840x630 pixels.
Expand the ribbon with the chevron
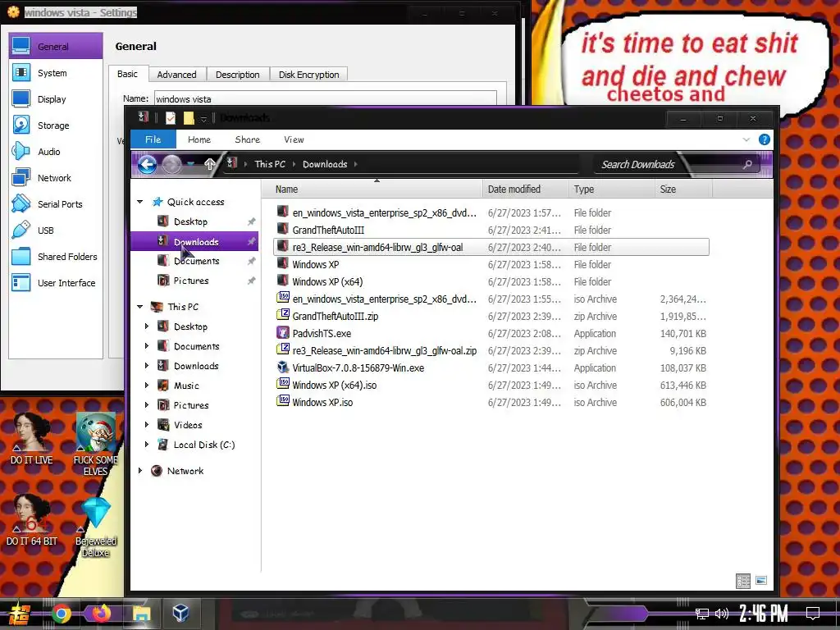(x=746, y=139)
